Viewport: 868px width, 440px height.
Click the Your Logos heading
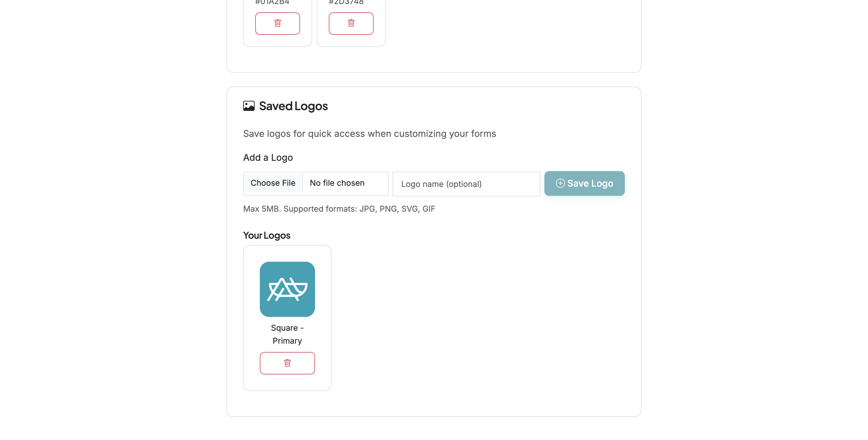266,235
